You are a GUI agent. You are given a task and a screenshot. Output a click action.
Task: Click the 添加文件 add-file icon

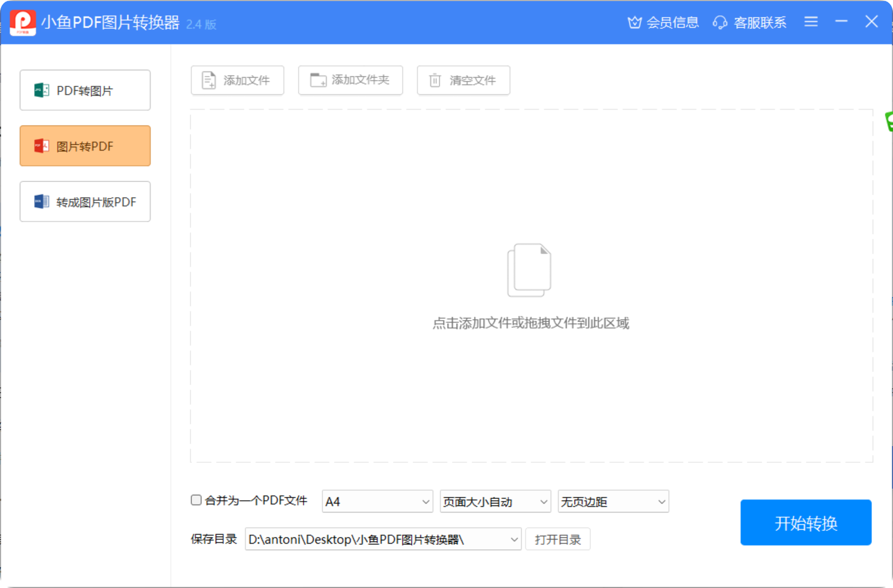209,80
